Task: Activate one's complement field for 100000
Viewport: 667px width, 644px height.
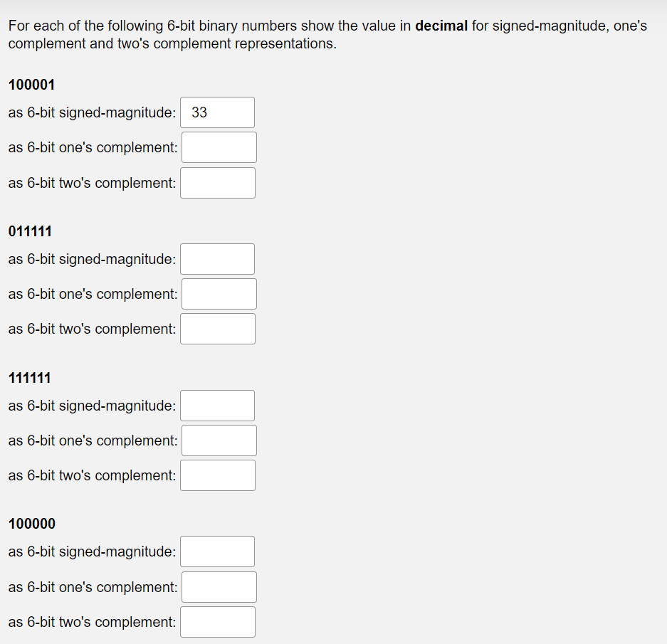Action: click(x=219, y=587)
